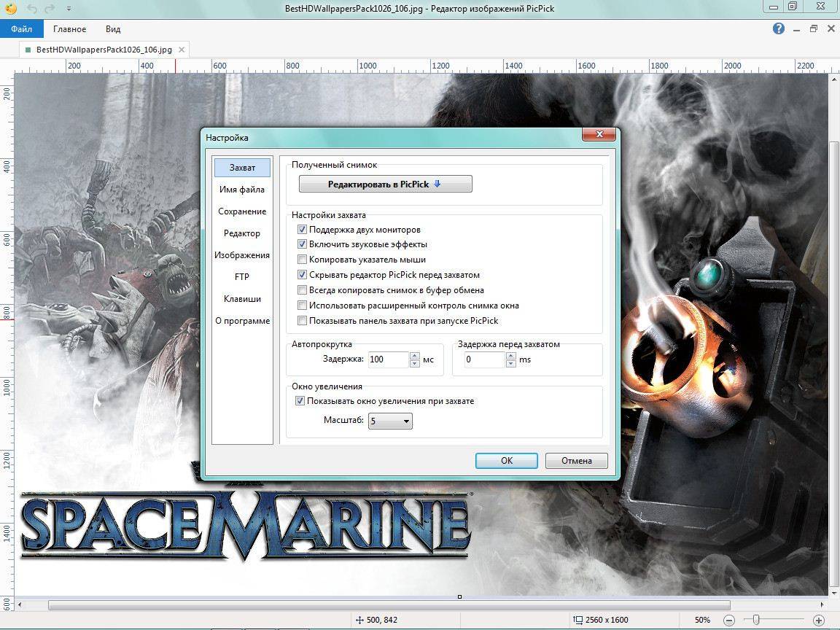The height and width of the screenshot is (630, 840).
Task: Select Редактор settings category
Action: 242,233
